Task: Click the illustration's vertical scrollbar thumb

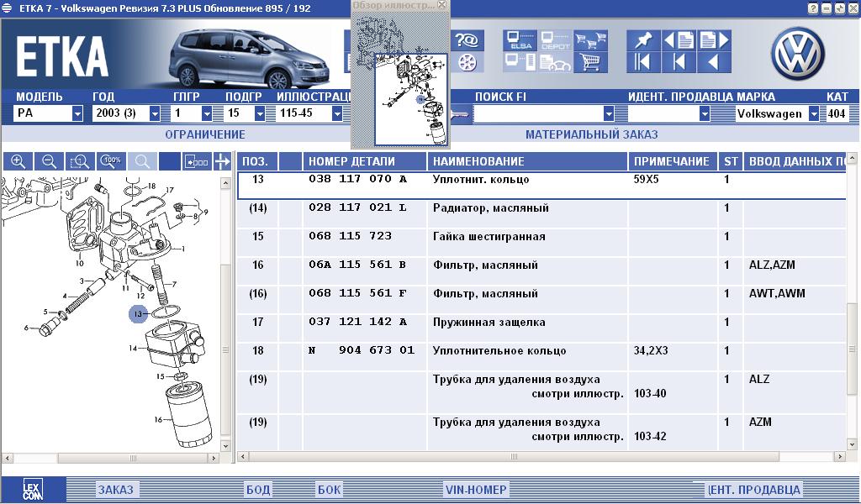Action: [x=225, y=350]
